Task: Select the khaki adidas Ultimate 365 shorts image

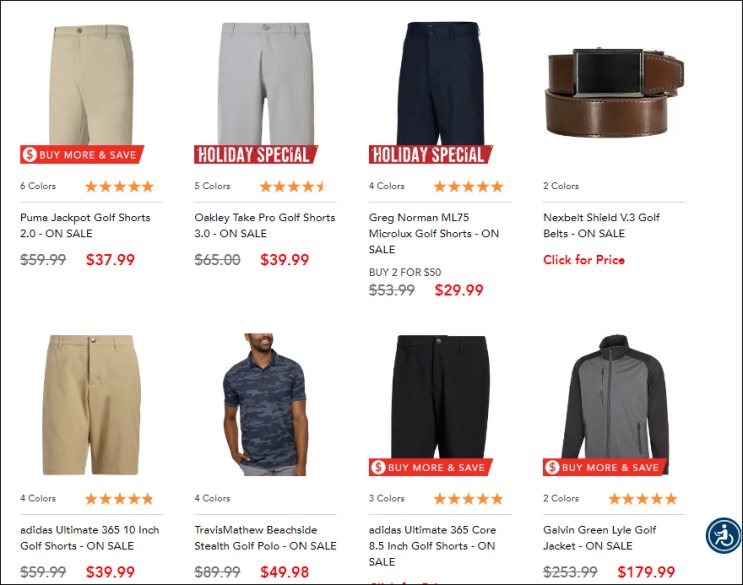Action: [x=91, y=405]
